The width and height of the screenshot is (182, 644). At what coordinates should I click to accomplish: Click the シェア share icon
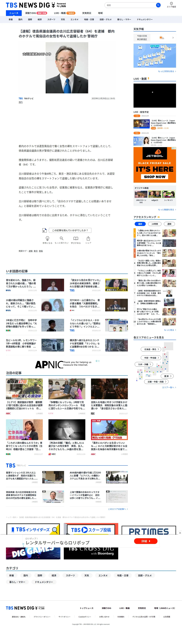[x=88, y=238]
